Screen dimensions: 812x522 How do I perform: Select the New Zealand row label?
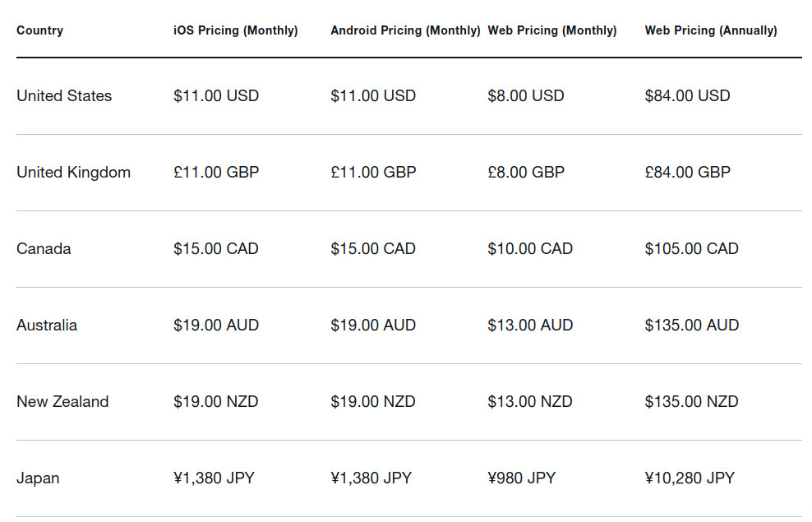62,402
